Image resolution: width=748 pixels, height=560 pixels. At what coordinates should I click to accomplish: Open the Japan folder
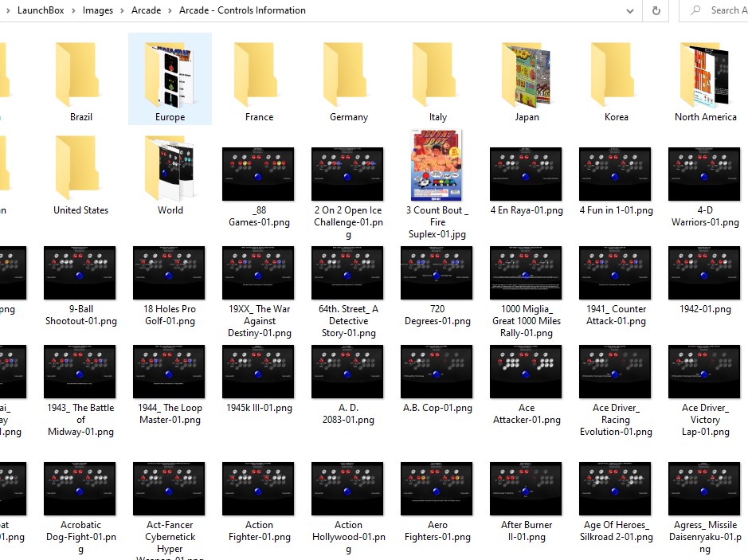pyautogui.click(x=527, y=79)
